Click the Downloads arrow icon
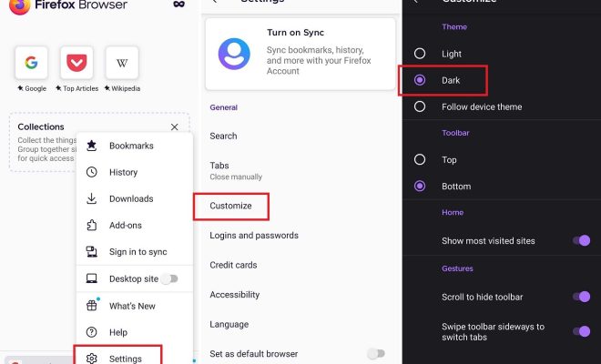The height and width of the screenshot is (364, 601). tap(92, 198)
